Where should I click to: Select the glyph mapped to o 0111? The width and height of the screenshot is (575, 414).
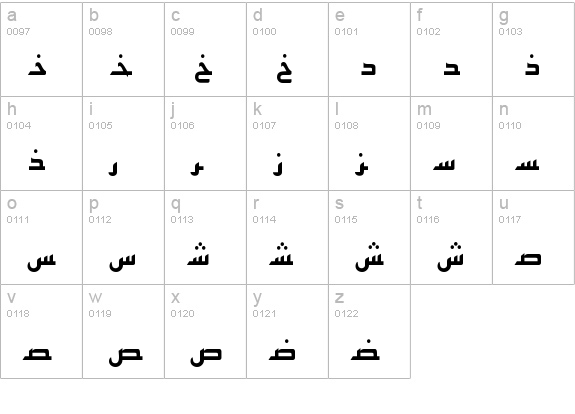(41, 237)
